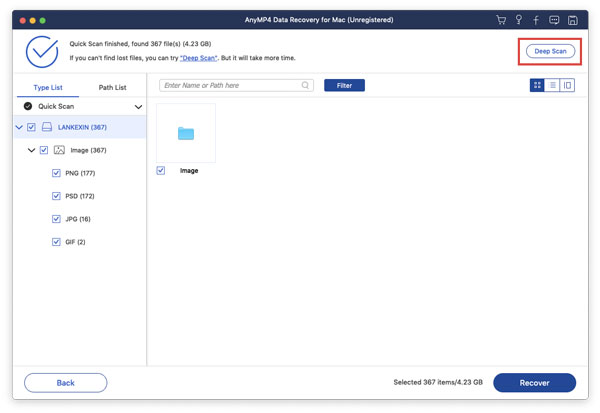Uncheck the JPG (16) checkbox
The width and height of the screenshot is (600, 413).
click(x=56, y=219)
